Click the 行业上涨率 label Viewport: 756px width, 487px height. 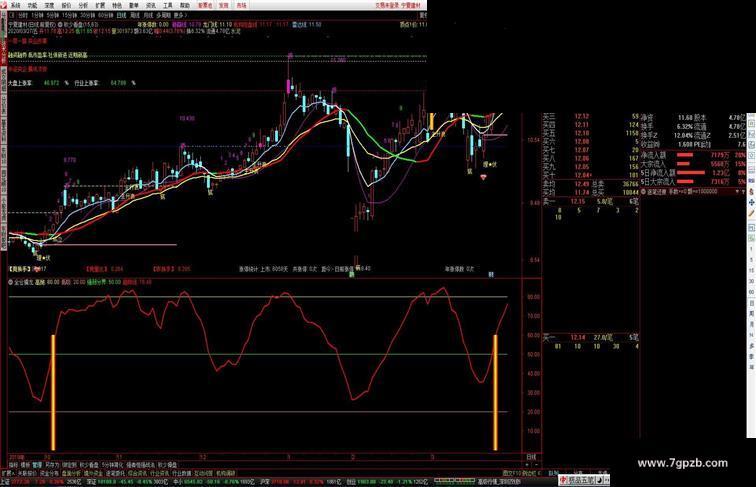coord(87,83)
